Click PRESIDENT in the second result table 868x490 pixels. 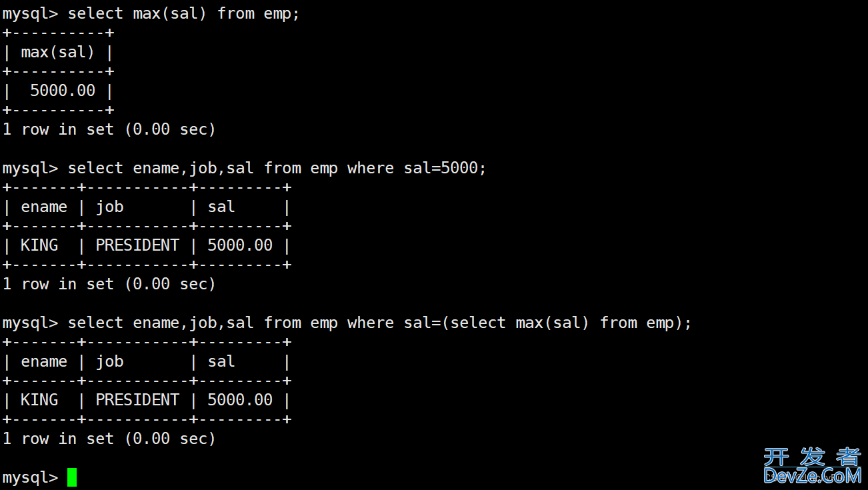point(137,245)
